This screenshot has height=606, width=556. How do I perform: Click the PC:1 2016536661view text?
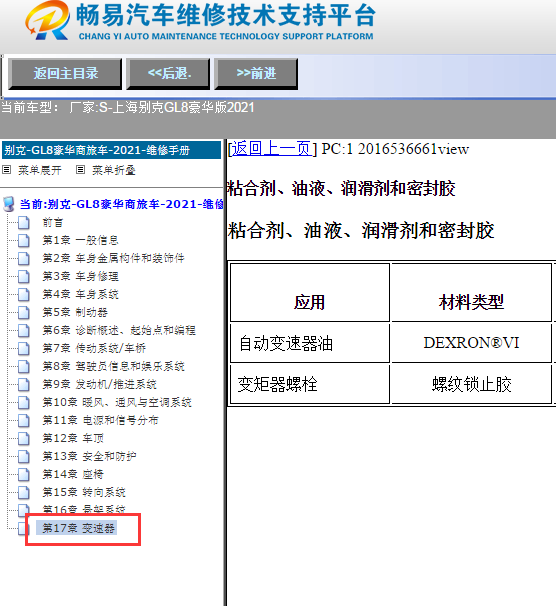[395, 149]
